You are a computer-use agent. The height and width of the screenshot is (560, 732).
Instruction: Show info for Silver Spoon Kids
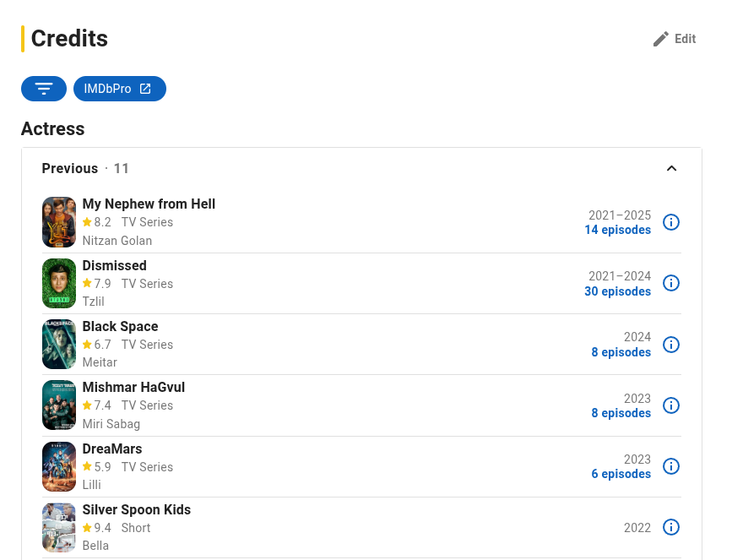pyautogui.click(x=671, y=527)
